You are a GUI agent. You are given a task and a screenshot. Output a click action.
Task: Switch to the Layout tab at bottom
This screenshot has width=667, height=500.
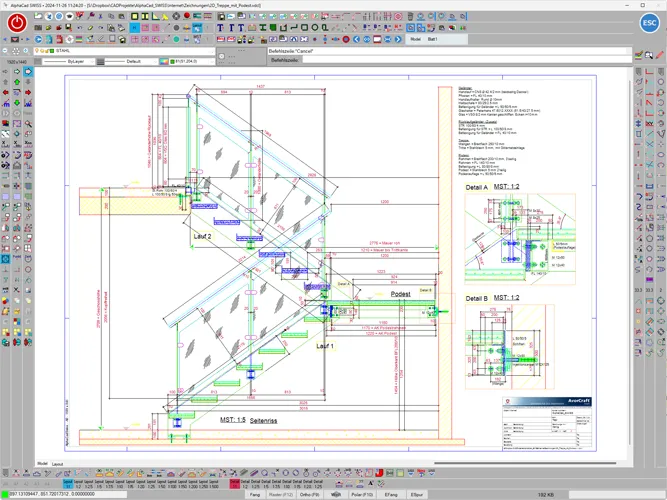57,465
